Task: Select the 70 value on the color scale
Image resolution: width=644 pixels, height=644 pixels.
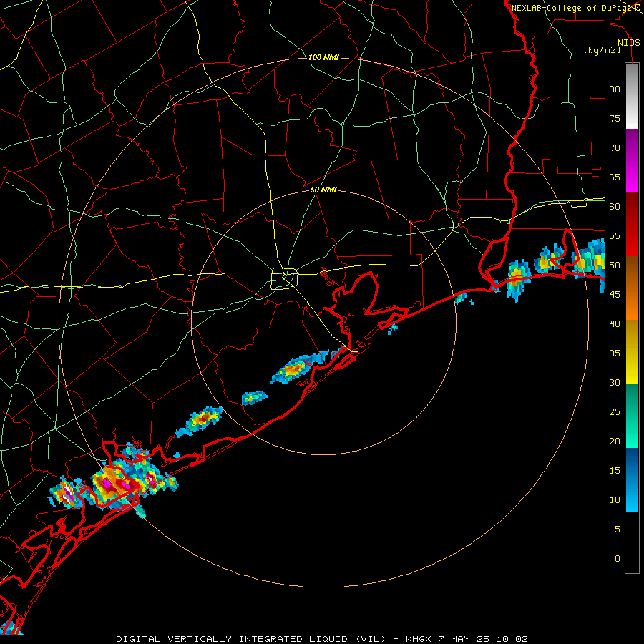Action: (615, 148)
